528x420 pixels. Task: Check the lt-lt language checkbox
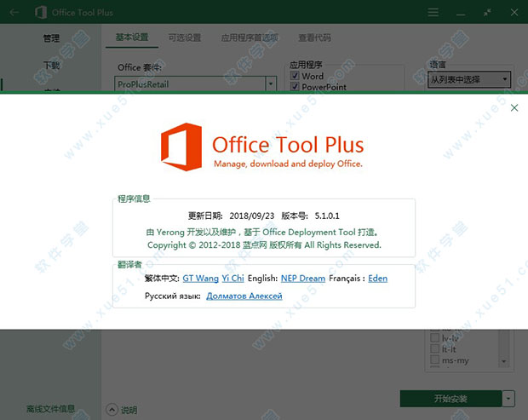click(x=434, y=348)
